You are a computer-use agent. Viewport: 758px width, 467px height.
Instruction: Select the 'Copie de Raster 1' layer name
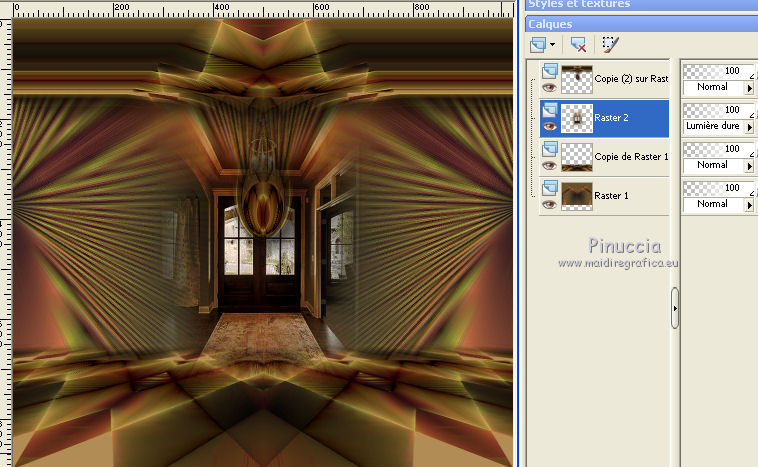tap(631, 157)
